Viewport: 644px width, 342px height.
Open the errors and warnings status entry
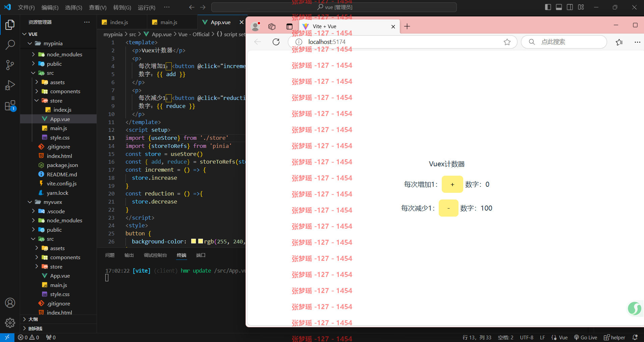[29, 337]
